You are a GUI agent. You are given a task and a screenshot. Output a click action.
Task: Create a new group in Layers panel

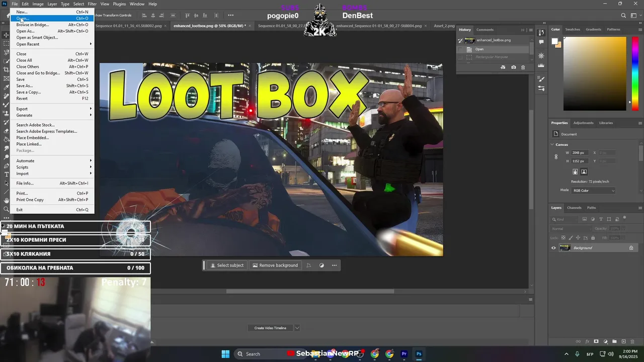[614, 342]
